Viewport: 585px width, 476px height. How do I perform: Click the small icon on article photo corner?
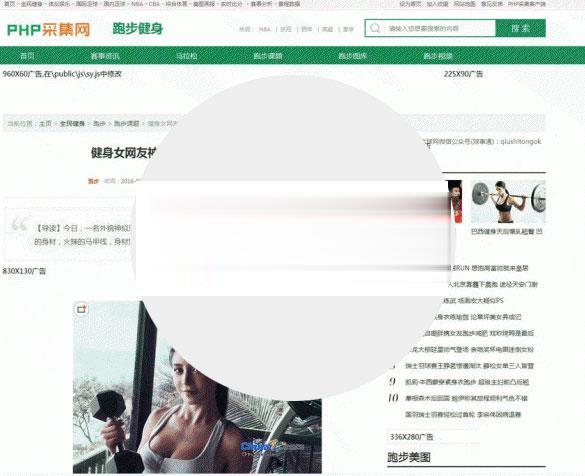pyautogui.click(x=82, y=309)
